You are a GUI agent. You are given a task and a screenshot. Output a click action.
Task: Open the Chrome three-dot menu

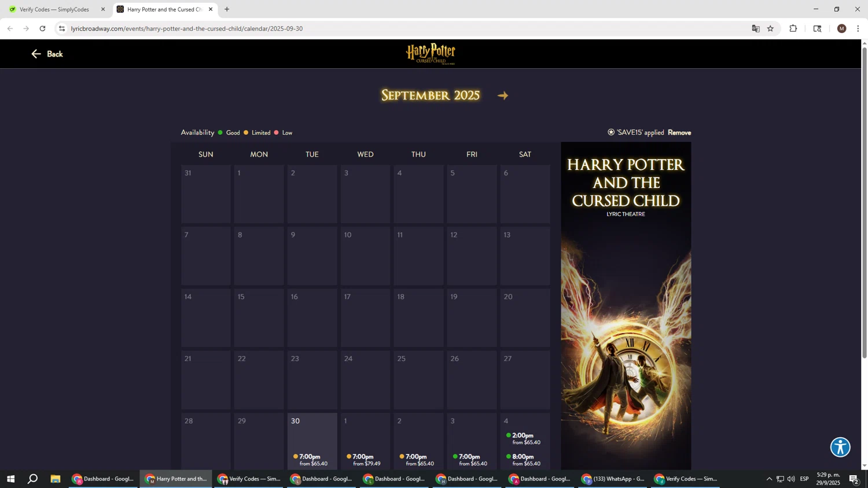pyautogui.click(x=858, y=28)
